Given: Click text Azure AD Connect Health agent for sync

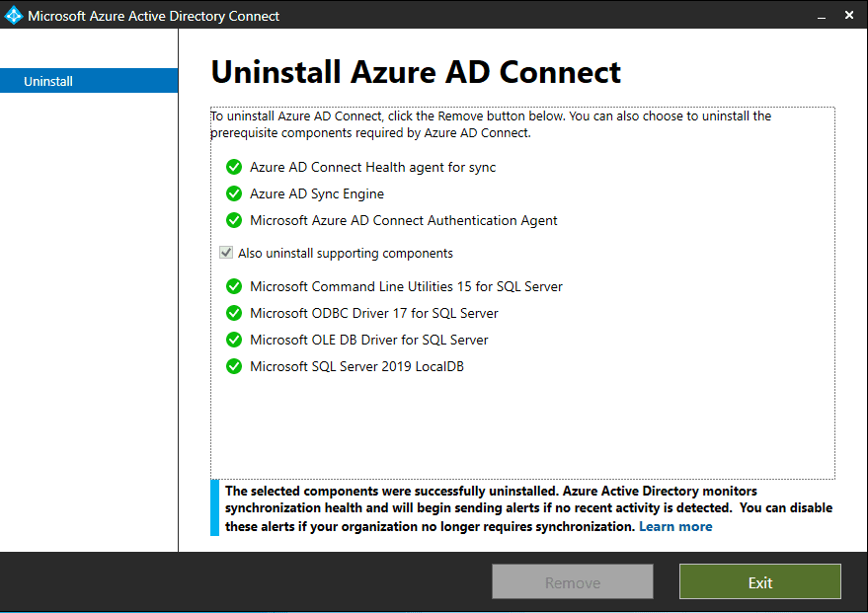Looking at the screenshot, I should click(x=372, y=167).
